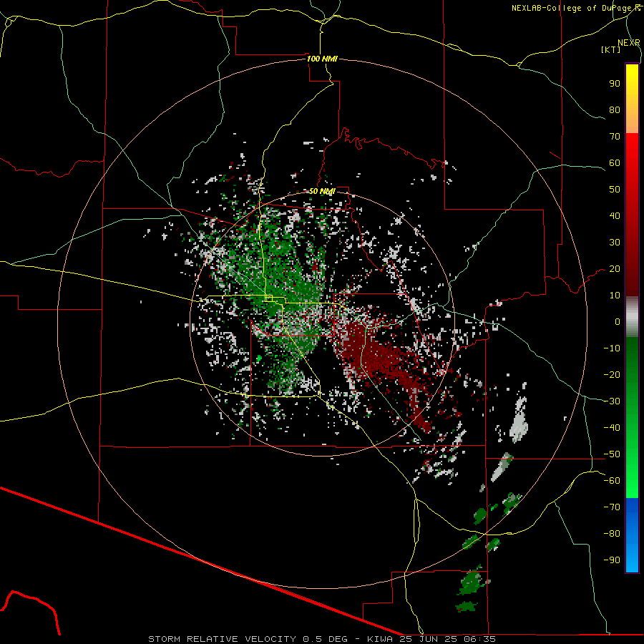Screen dimensions: 644x644
Task: Click the positive 50 scale value
Action: pyautogui.click(x=615, y=190)
